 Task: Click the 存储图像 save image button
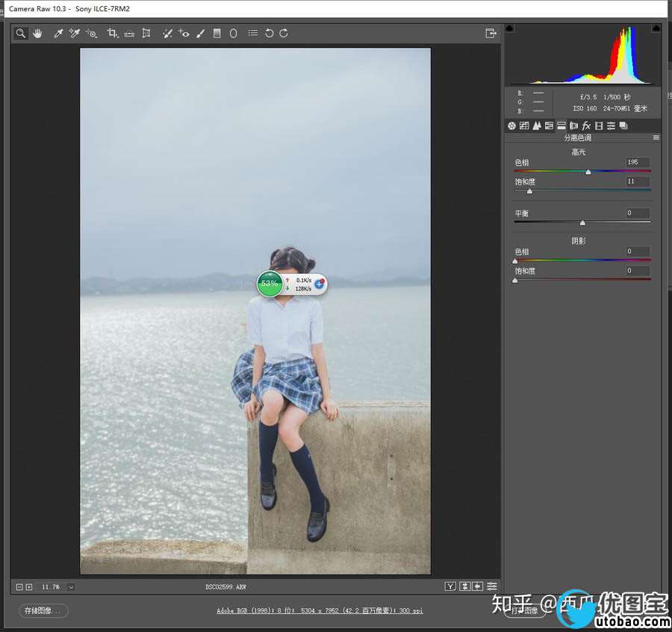(43, 610)
